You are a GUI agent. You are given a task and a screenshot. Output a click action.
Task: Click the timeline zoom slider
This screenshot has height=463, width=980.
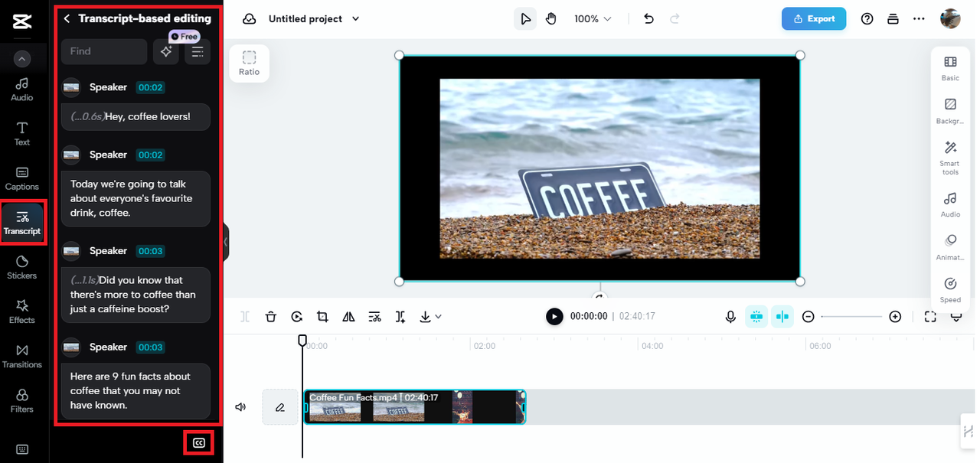851,317
